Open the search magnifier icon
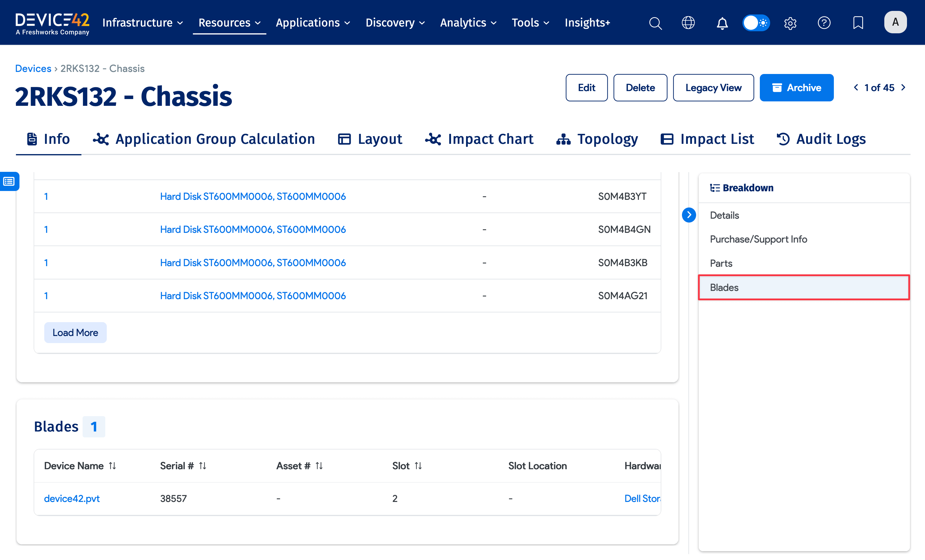Screen dimensions: 925x560 point(655,23)
